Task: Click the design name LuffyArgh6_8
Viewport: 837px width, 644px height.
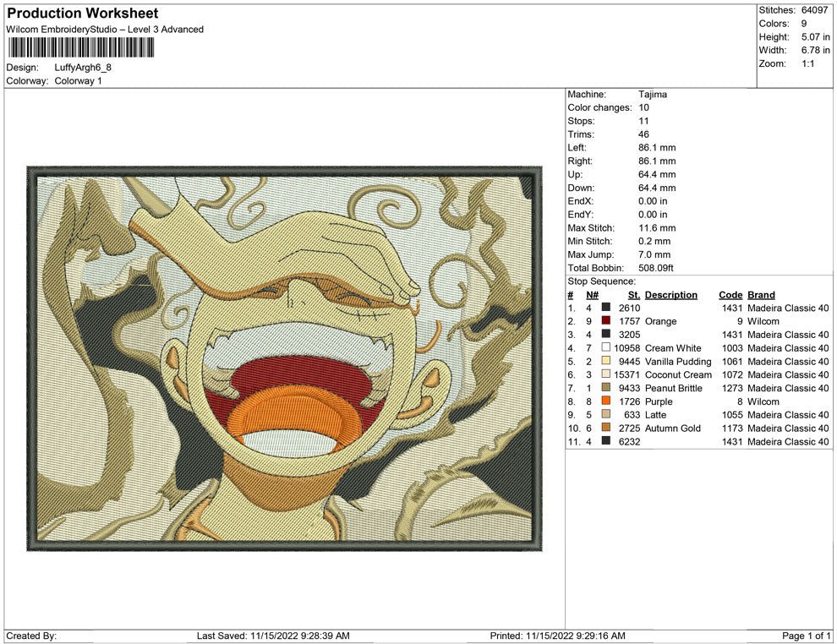Action: (83, 68)
